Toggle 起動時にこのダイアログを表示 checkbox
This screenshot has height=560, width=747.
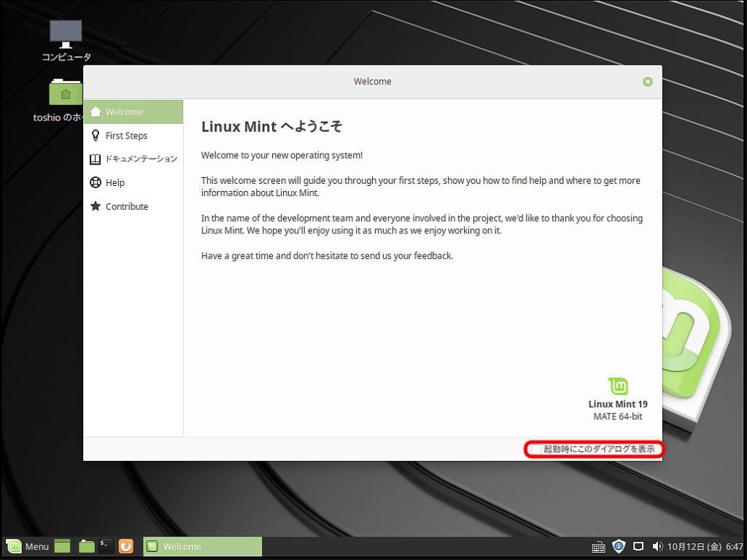point(535,449)
